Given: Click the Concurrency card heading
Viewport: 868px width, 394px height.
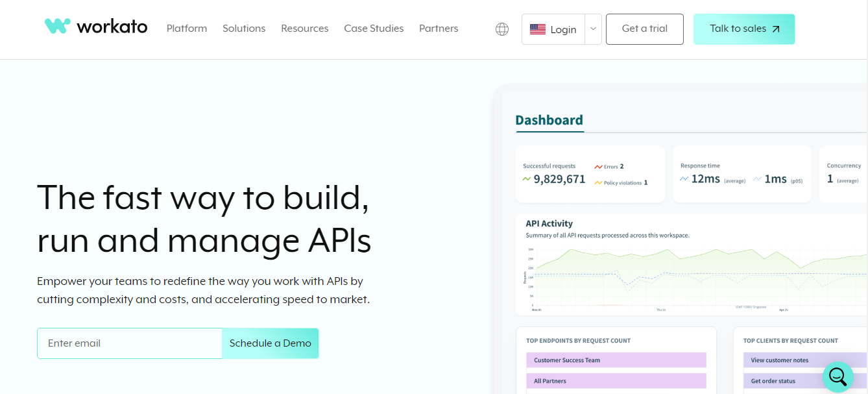Looking at the screenshot, I should 844,166.
